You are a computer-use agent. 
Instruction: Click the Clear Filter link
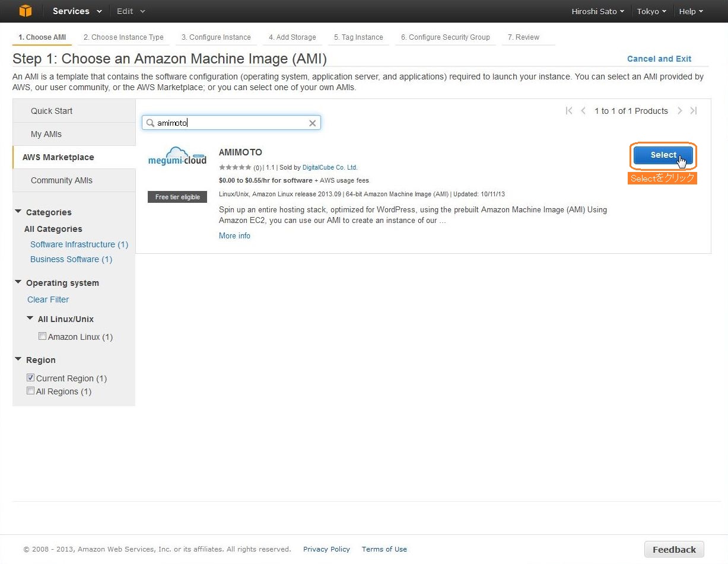point(48,299)
